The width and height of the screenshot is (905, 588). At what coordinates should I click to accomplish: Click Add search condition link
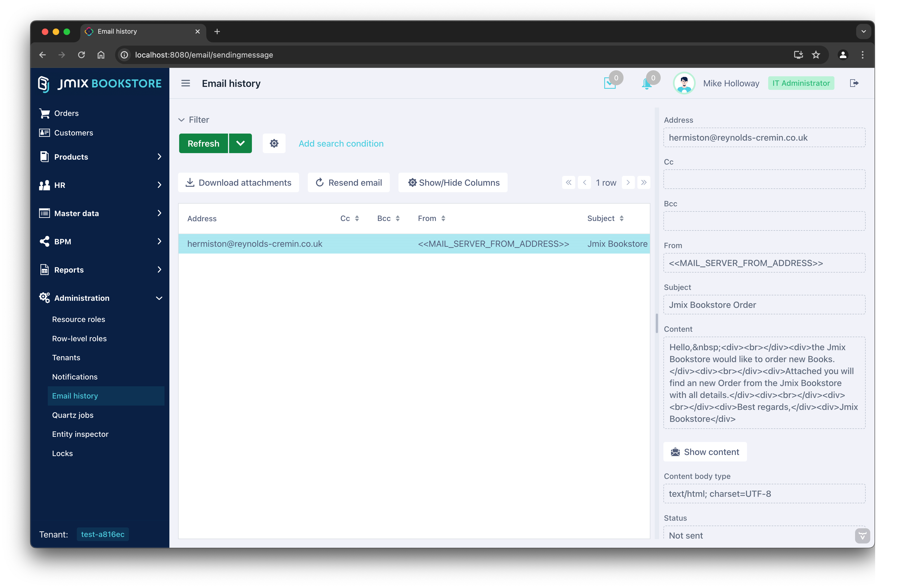341,143
